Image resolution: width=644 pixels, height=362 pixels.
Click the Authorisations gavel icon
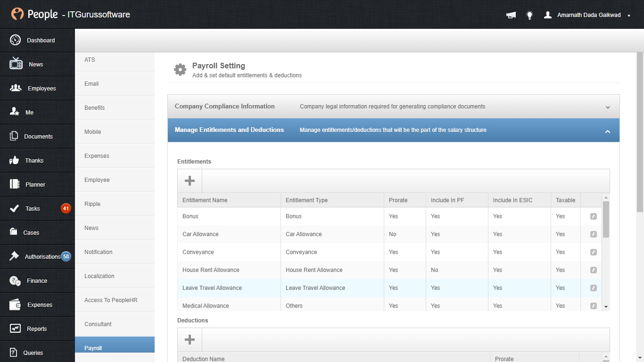[x=15, y=256]
